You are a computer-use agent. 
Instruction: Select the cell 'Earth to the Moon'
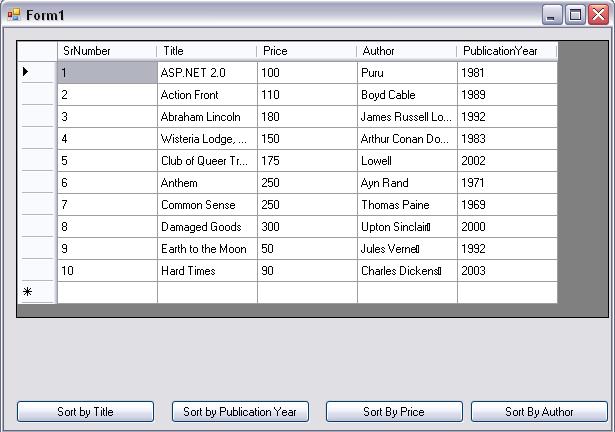click(207, 248)
